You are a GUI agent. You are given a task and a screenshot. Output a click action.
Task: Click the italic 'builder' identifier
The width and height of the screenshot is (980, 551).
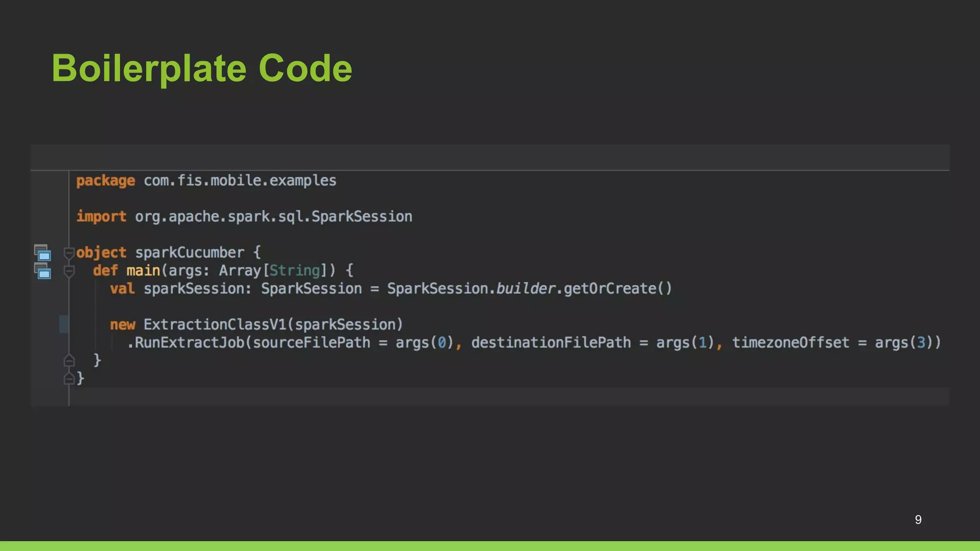(525, 288)
